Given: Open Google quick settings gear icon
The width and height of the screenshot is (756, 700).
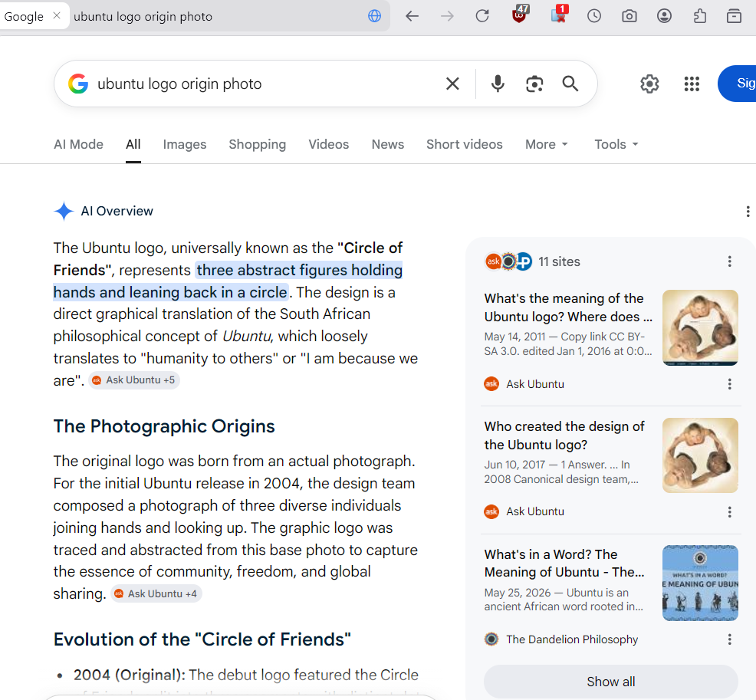Looking at the screenshot, I should pyautogui.click(x=649, y=84).
